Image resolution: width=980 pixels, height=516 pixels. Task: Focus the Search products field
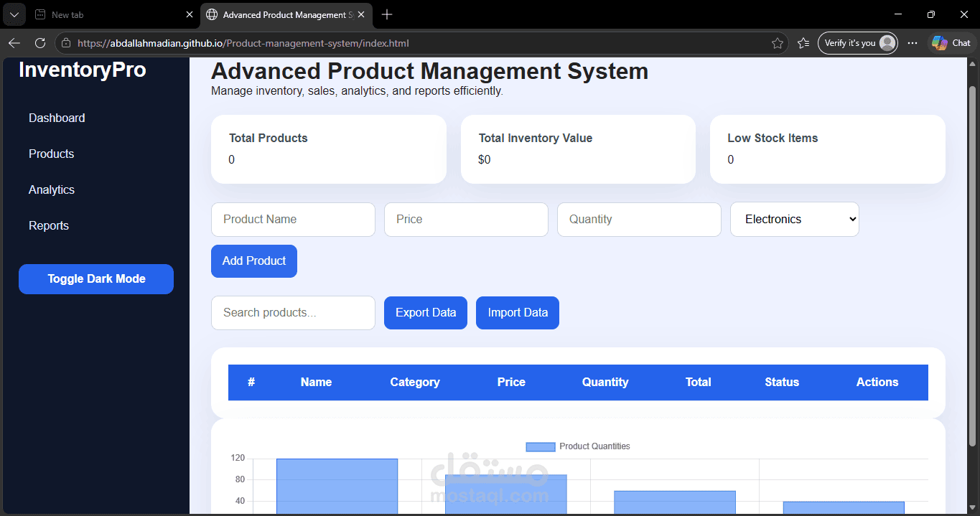point(293,313)
